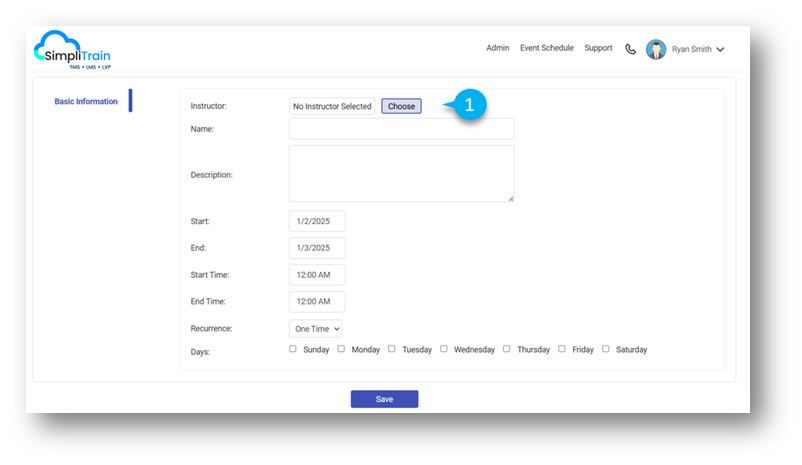802x465 pixels.
Task: Check the Sunday checkbox
Action: pyautogui.click(x=293, y=349)
